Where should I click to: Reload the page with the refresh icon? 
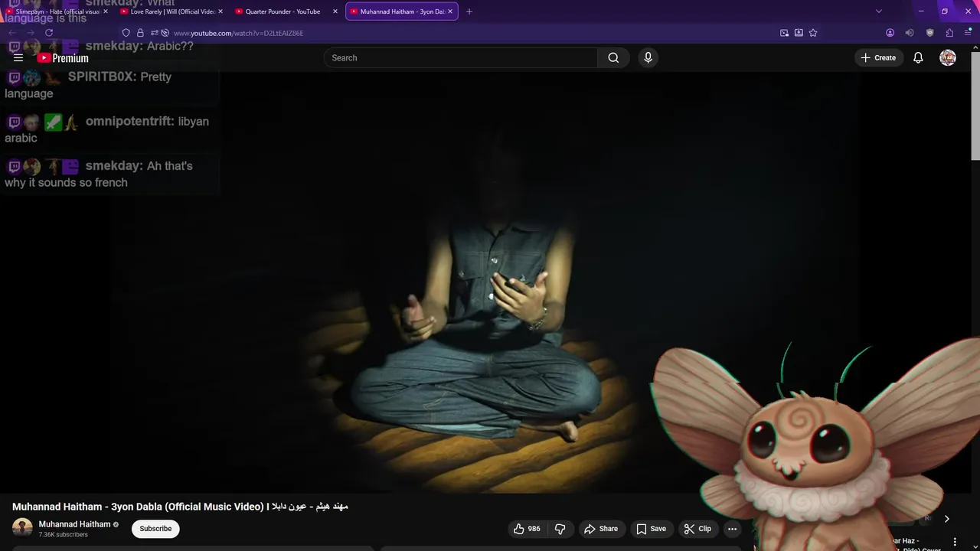pos(49,33)
